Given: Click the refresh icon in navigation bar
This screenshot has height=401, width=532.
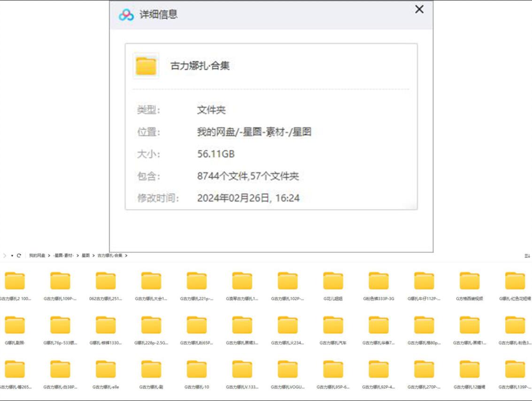Looking at the screenshot, I should coord(19,255).
